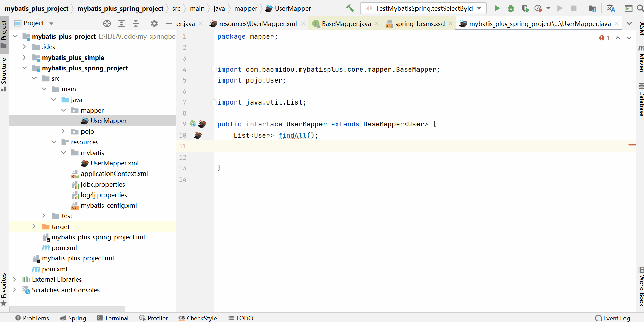Click Expand All icon in Project panel
644x322 pixels.
point(121,23)
